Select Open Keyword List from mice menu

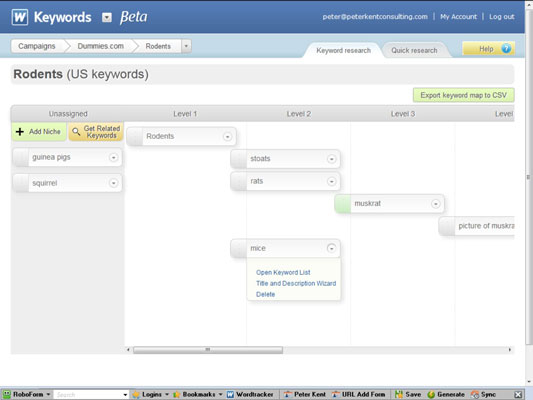(283, 273)
